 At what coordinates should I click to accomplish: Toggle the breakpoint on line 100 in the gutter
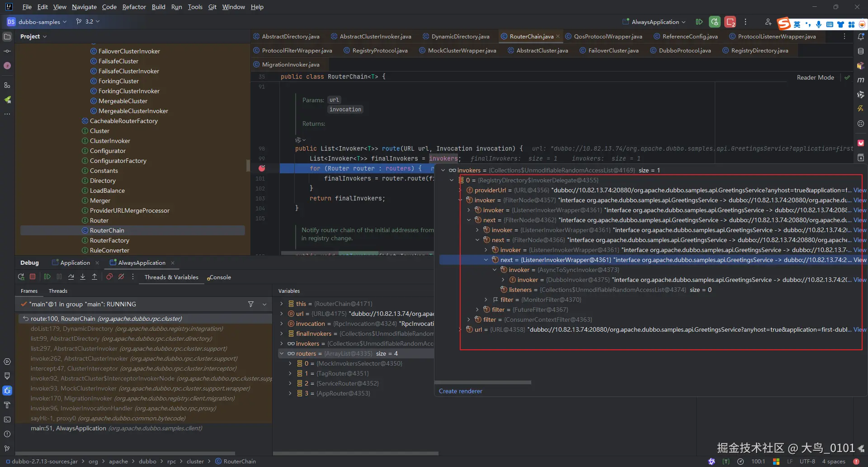[x=262, y=168]
